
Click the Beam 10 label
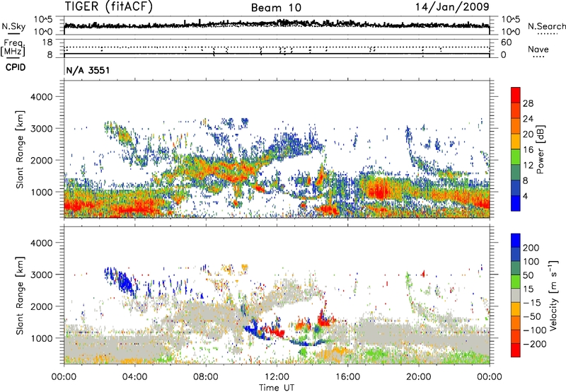click(276, 8)
